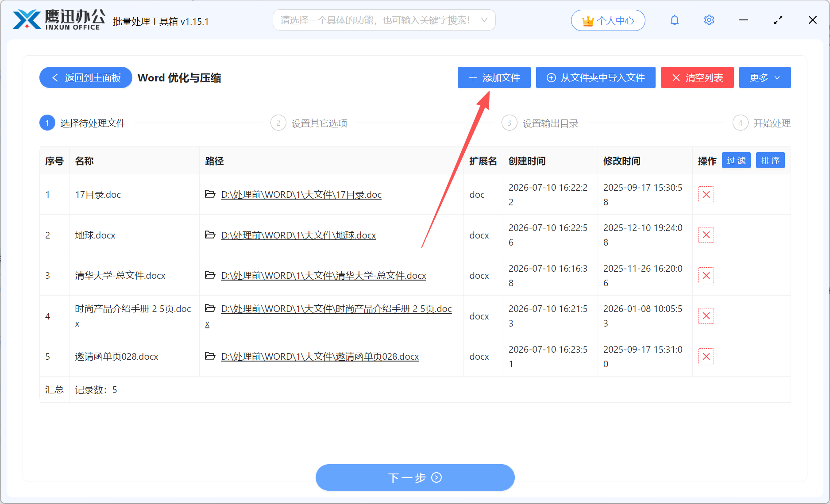
Task: Go to step 2 设置其它选项
Action: pos(309,123)
